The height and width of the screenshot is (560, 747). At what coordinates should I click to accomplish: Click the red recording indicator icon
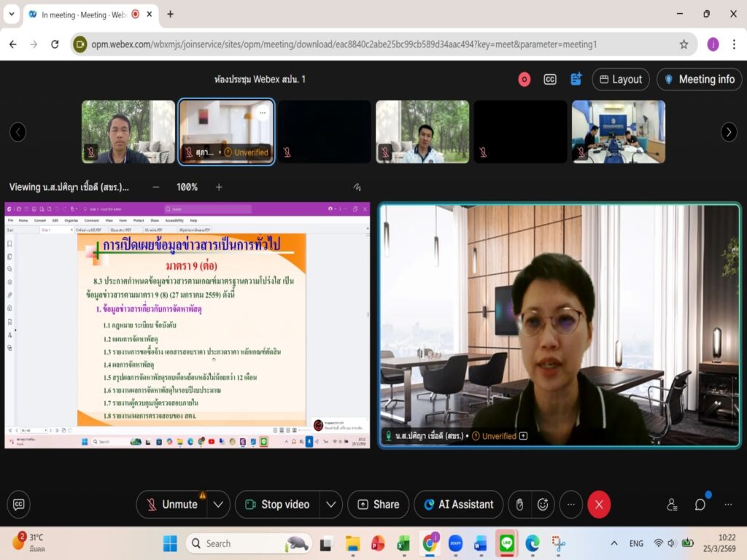tap(524, 79)
